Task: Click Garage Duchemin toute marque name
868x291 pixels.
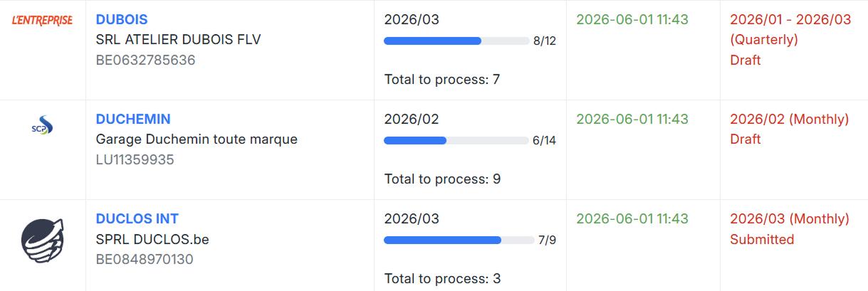Action: click(197, 139)
